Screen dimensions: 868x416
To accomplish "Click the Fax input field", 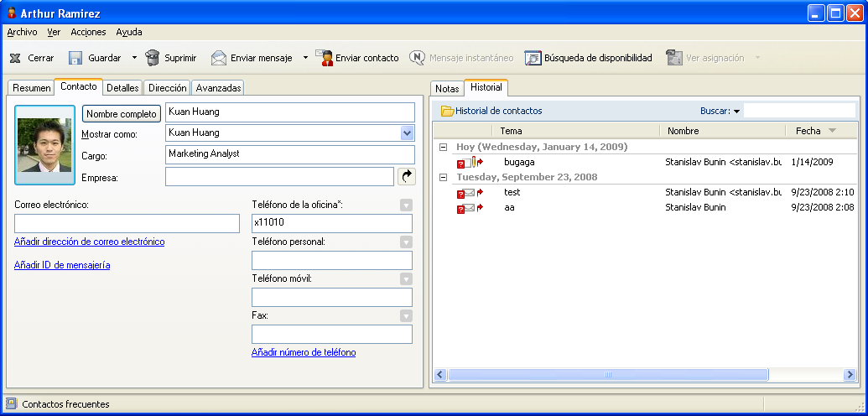I will pyautogui.click(x=332, y=334).
